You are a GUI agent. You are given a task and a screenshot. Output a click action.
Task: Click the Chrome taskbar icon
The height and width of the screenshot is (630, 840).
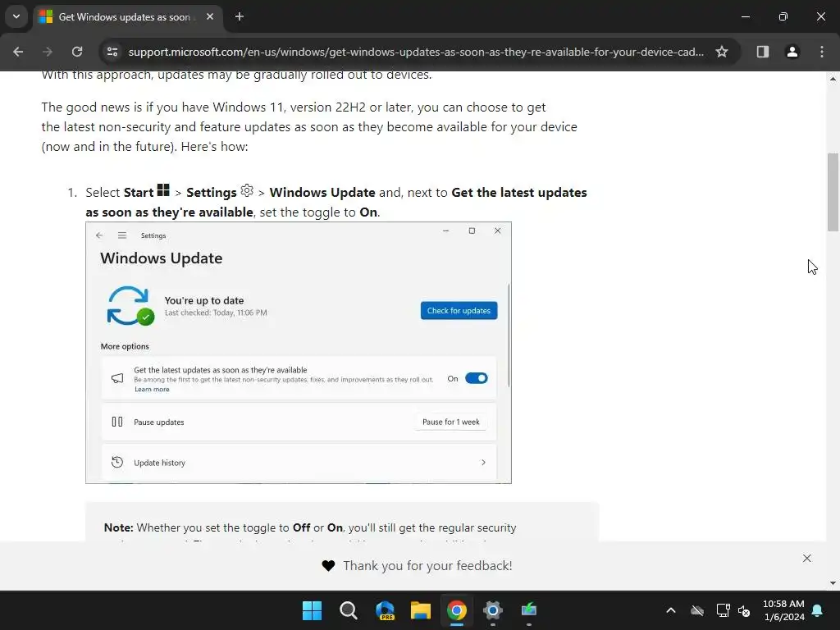456,610
